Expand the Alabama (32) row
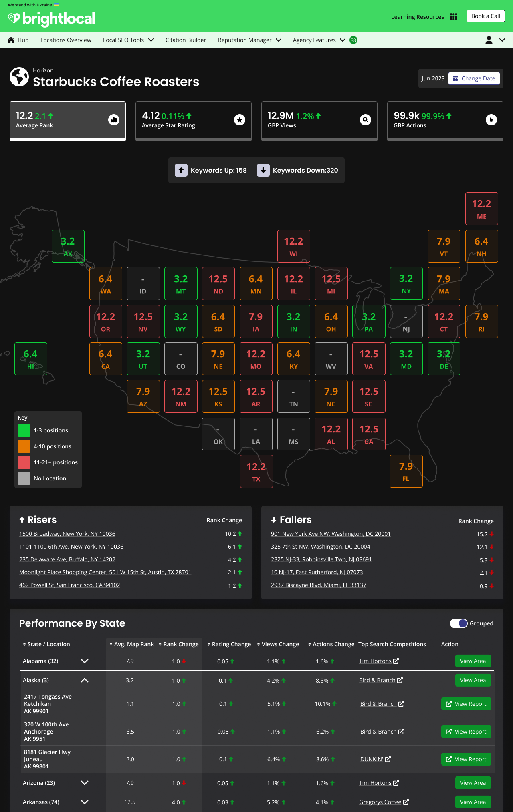Image resolution: width=513 pixels, height=812 pixels. point(85,661)
